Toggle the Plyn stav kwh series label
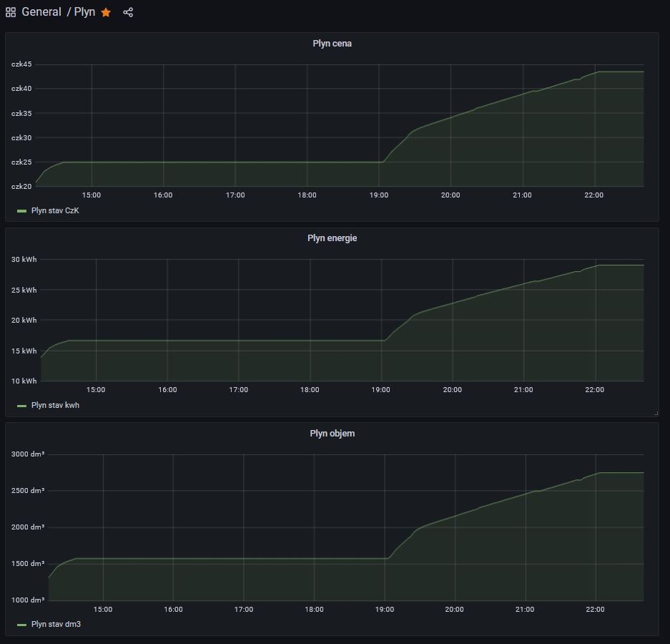The height and width of the screenshot is (644, 670). (x=55, y=406)
